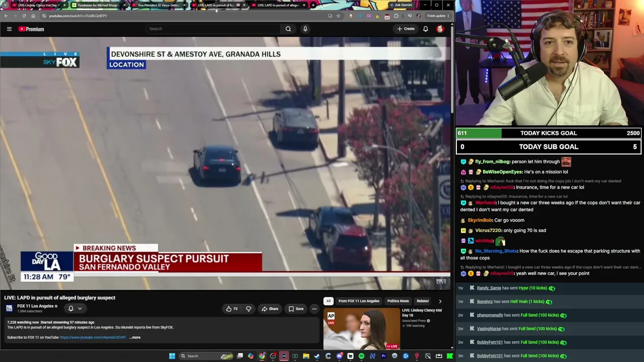The image size is (644, 362).
Task: Click the YouTube search magnifier button
Action: [x=288, y=29]
